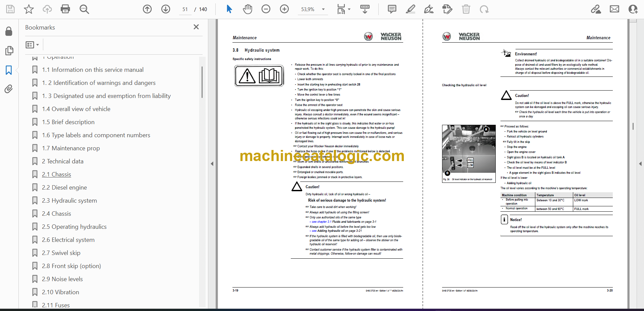Open 1.6 Type labels and component numbers

[96, 135]
